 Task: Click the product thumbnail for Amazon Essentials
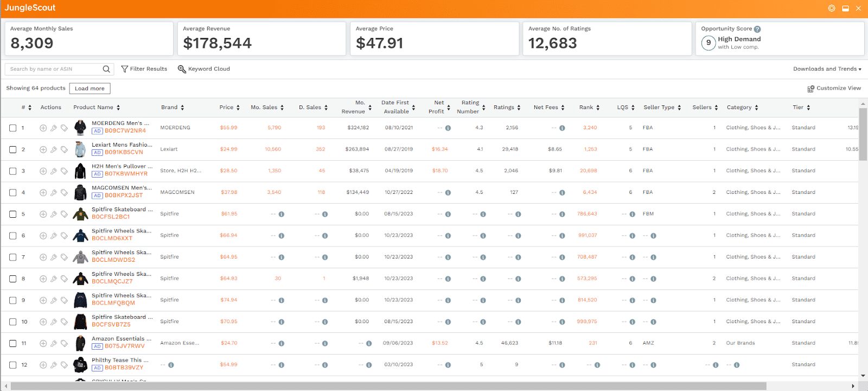[80, 343]
